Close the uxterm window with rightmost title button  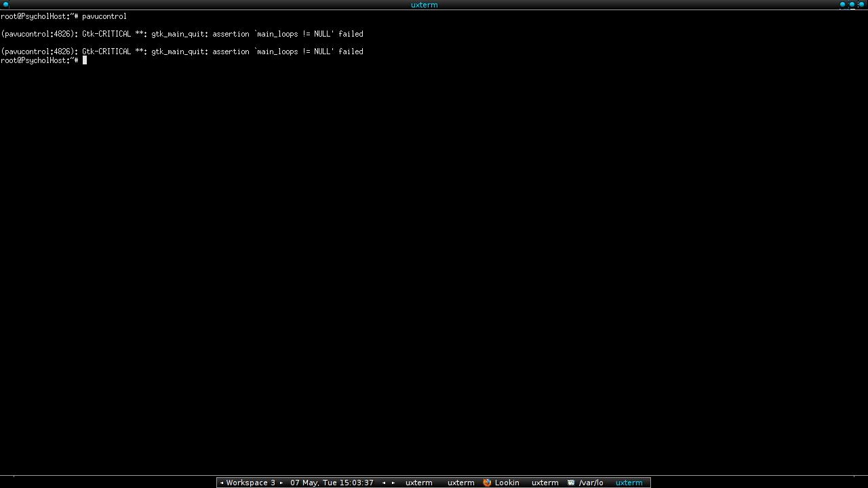(x=862, y=5)
